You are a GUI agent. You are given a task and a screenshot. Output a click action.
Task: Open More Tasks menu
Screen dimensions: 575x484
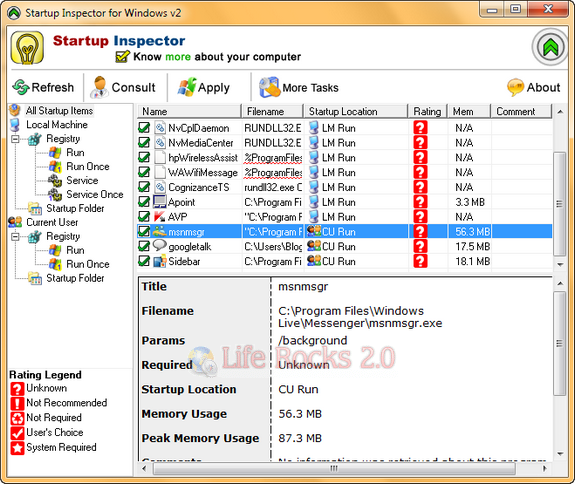pos(299,87)
